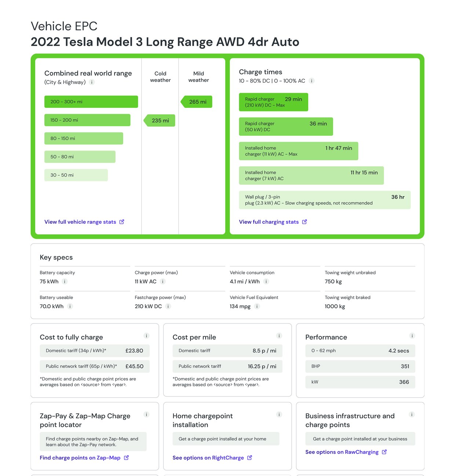Click the BHP 351 row

360,366
